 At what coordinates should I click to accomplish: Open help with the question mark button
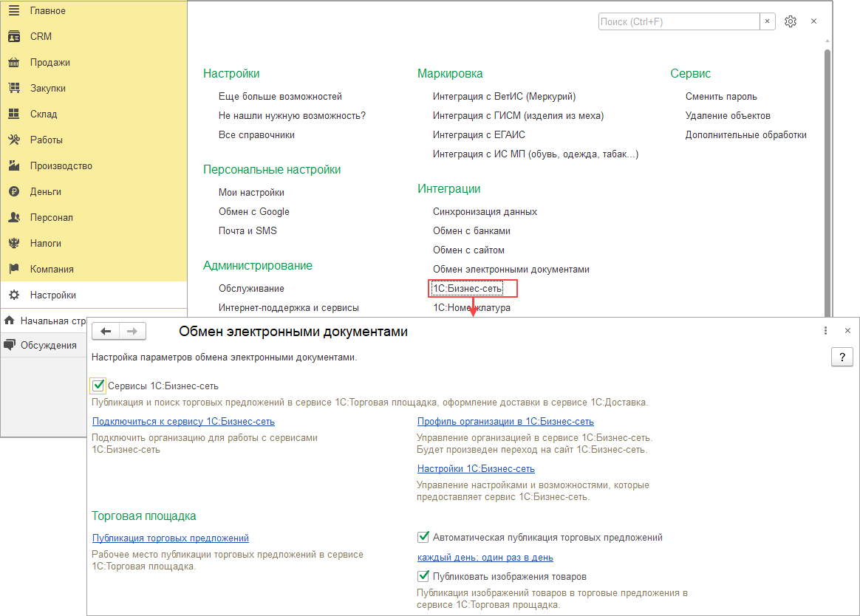842,357
